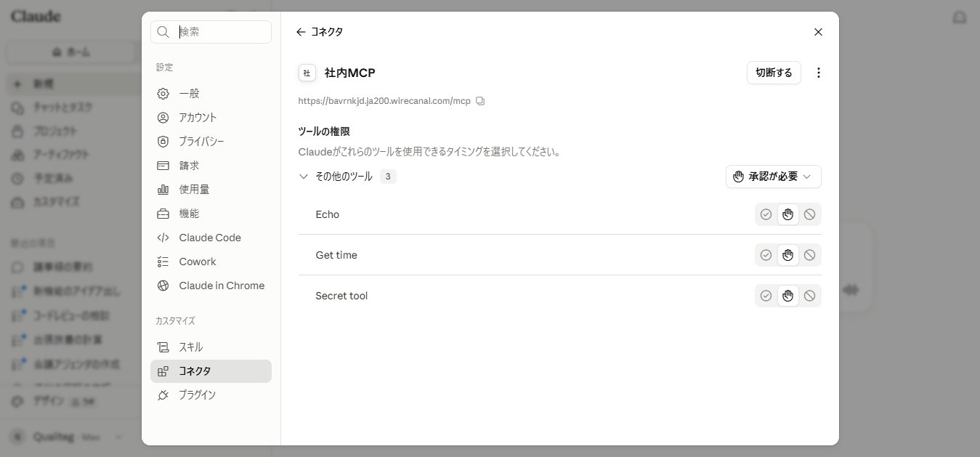Open アカウント settings
This screenshot has width=980, height=457.
[x=211, y=118]
